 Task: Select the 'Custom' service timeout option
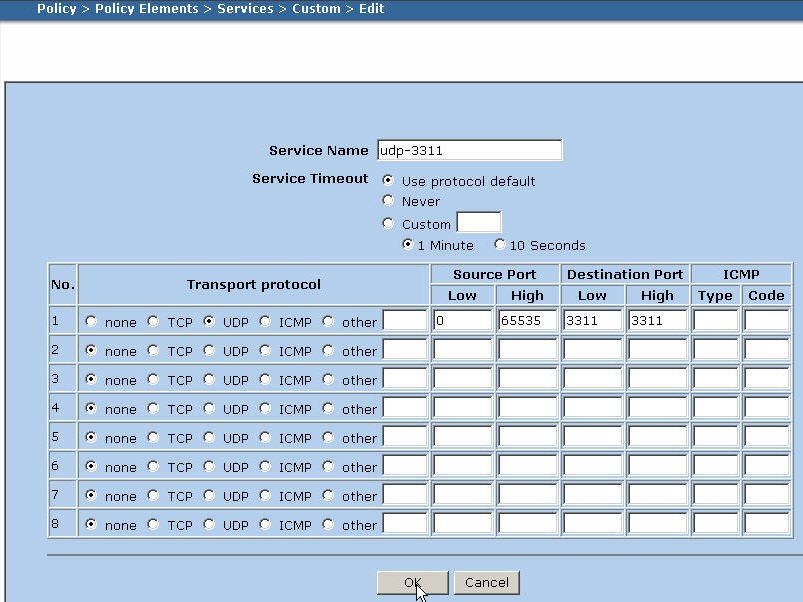tap(388, 224)
